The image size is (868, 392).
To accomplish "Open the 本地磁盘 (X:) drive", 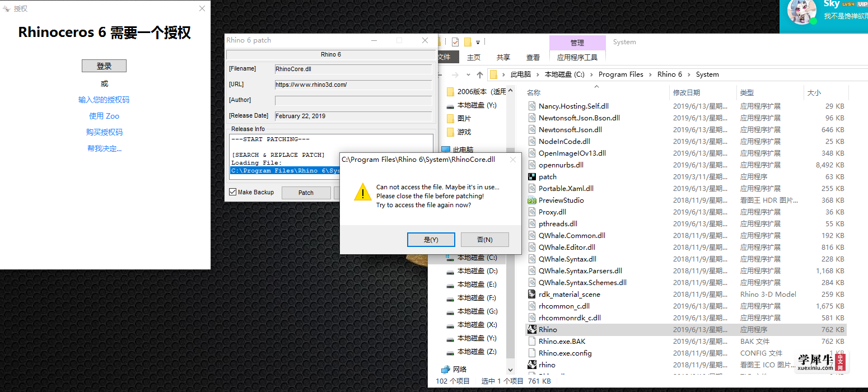I will tap(472, 325).
